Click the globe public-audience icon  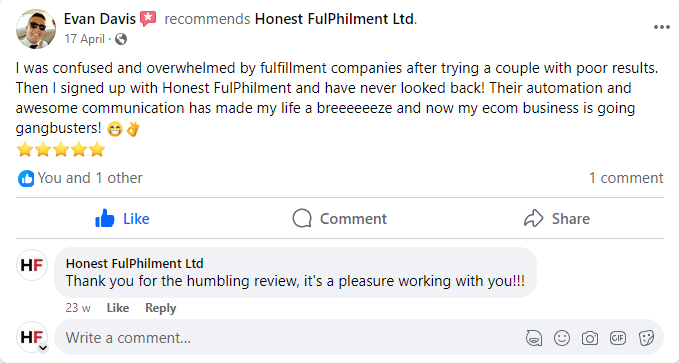coord(121,39)
